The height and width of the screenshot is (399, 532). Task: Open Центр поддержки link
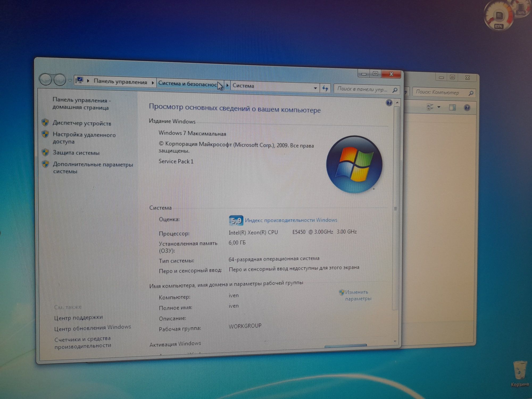point(78,317)
